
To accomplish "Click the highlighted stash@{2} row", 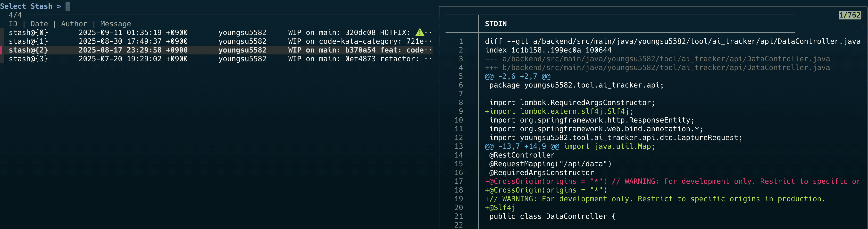I will pyautogui.click(x=216, y=50).
